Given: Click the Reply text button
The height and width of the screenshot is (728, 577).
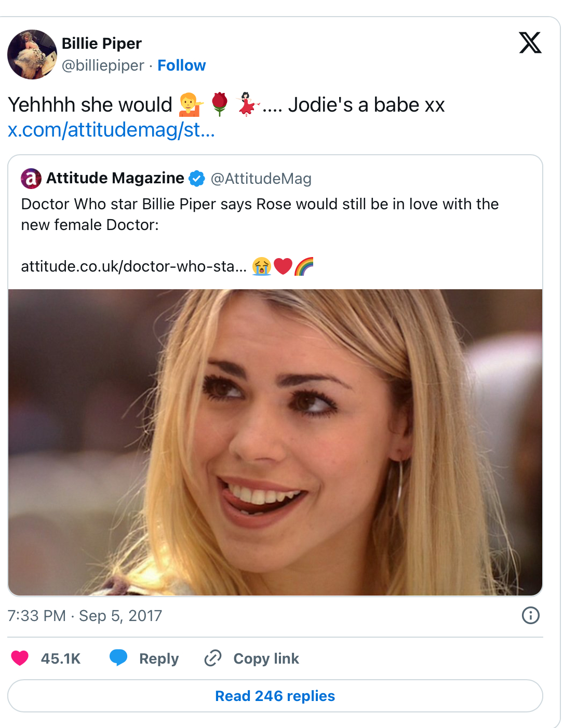Looking at the screenshot, I should (x=159, y=658).
